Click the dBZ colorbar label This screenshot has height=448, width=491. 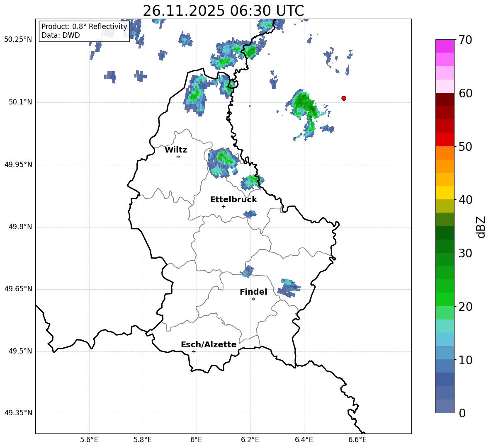tap(481, 227)
